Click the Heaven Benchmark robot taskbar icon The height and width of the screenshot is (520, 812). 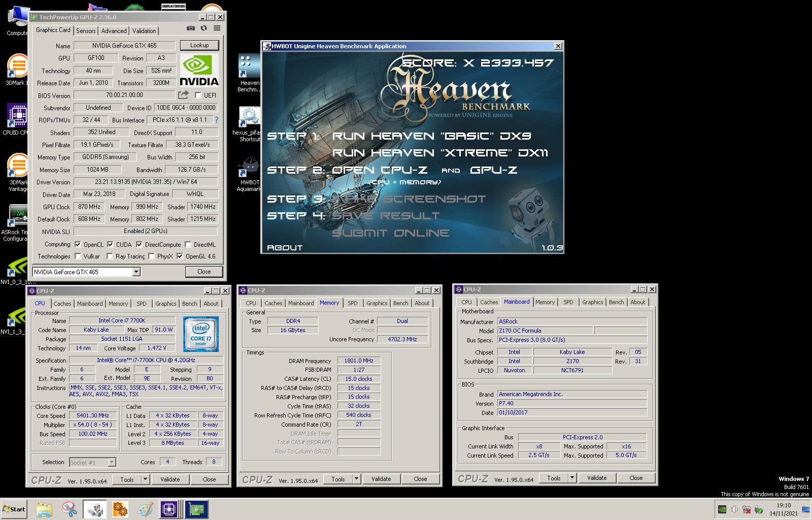94,509
